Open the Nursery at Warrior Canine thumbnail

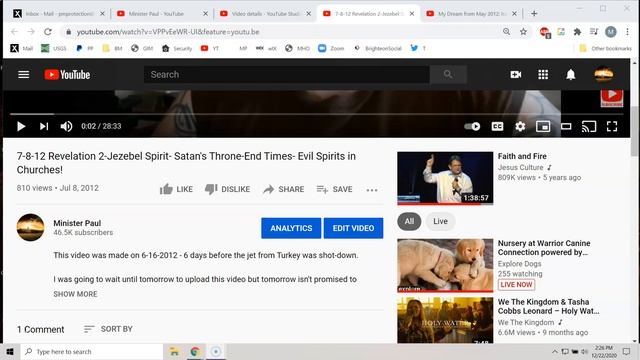pyautogui.click(x=445, y=265)
